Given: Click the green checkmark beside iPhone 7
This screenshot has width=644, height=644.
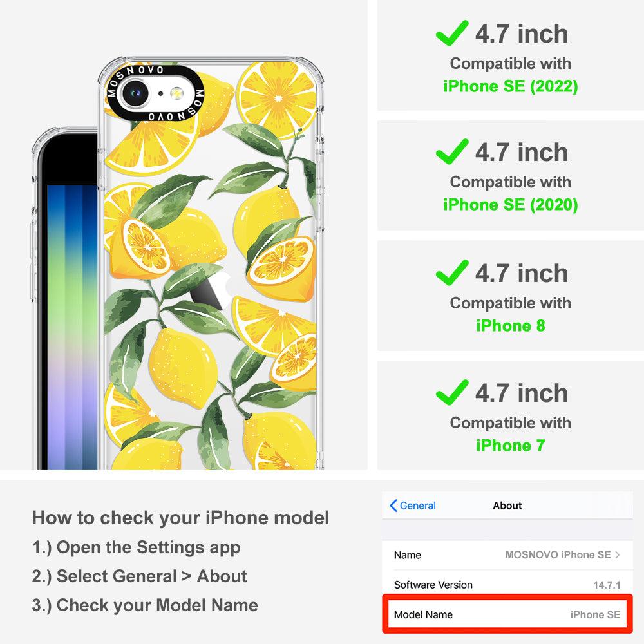Looking at the screenshot, I should click(452, 392).
